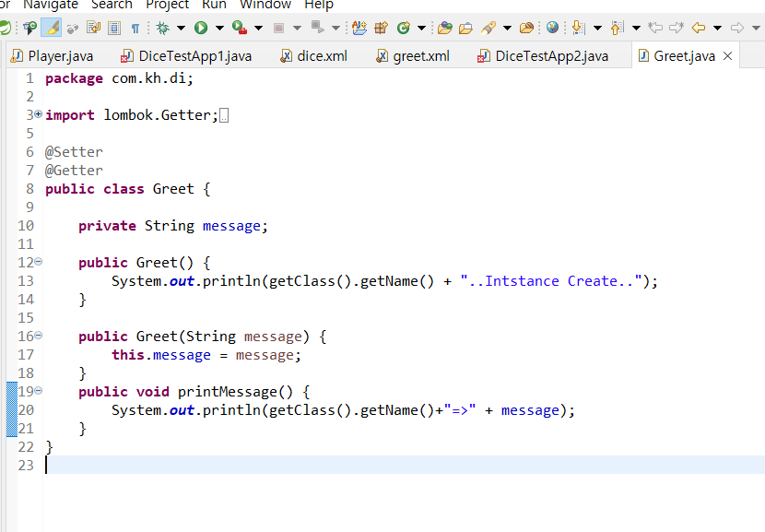Click the green Run button

tap(201, 28)
